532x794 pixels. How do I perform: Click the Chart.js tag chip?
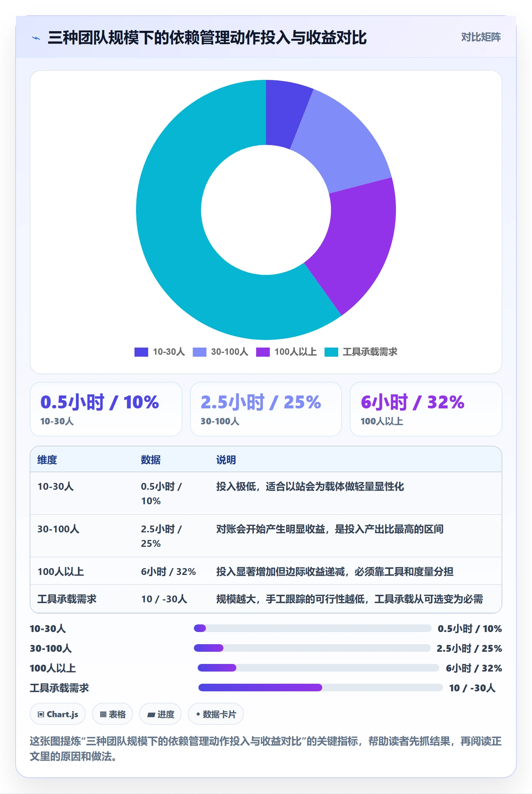coord(58,714)
